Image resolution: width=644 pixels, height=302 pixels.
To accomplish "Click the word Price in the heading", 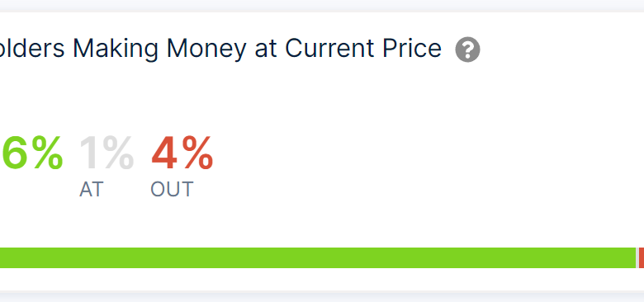I will pos(412,48).
